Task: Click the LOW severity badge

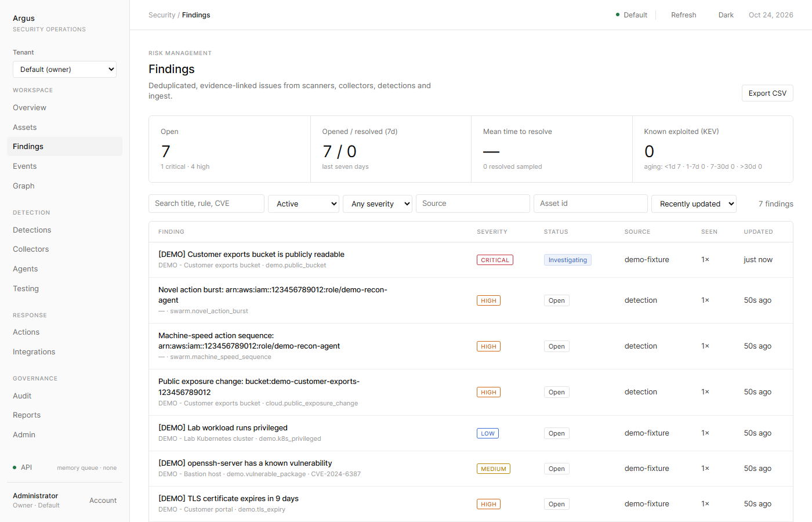Action: pyautogui.click(x=488, y=433)
